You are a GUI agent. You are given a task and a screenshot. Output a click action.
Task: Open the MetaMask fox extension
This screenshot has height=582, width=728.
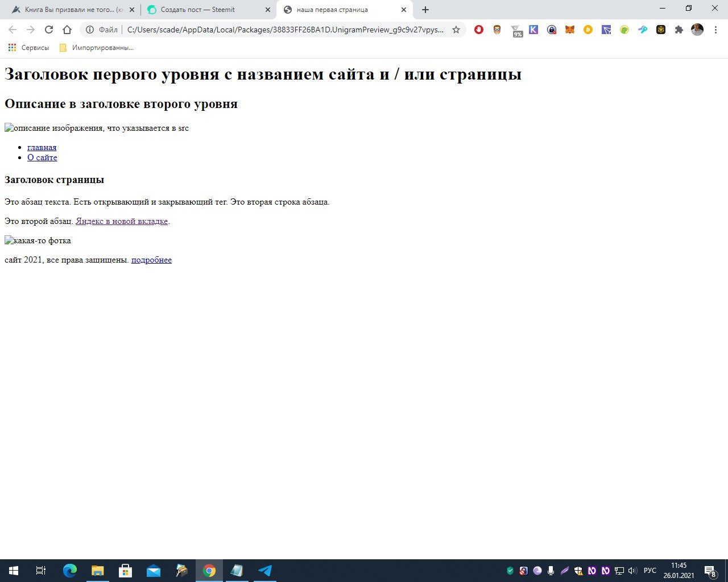(569, 30)
